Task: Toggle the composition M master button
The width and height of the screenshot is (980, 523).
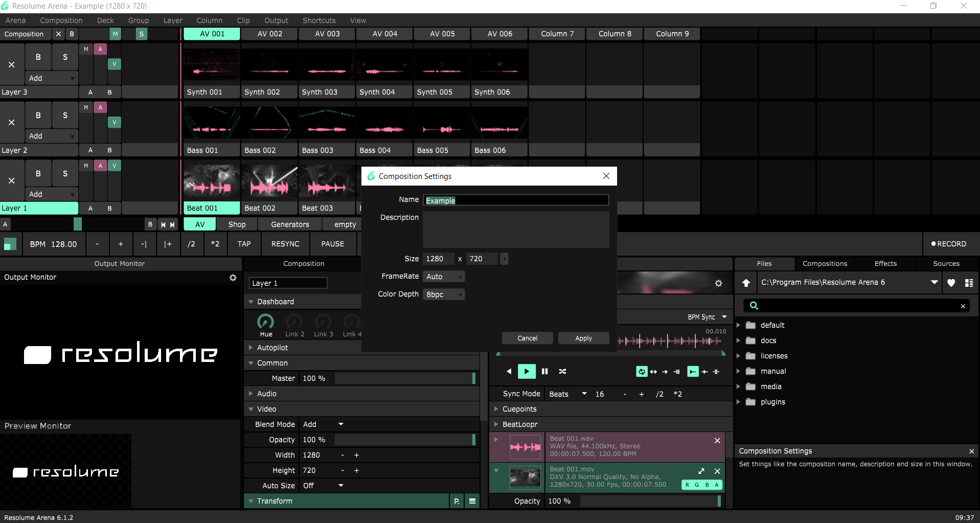Action: [x=116, y=34]
